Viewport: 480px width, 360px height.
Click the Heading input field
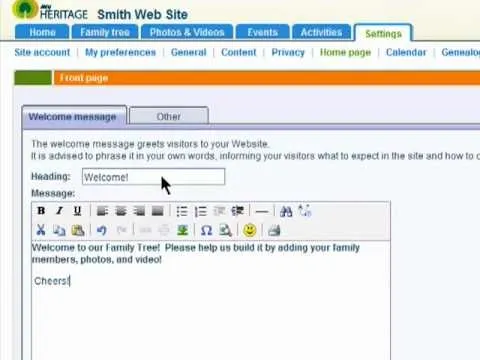coord(154,177)
